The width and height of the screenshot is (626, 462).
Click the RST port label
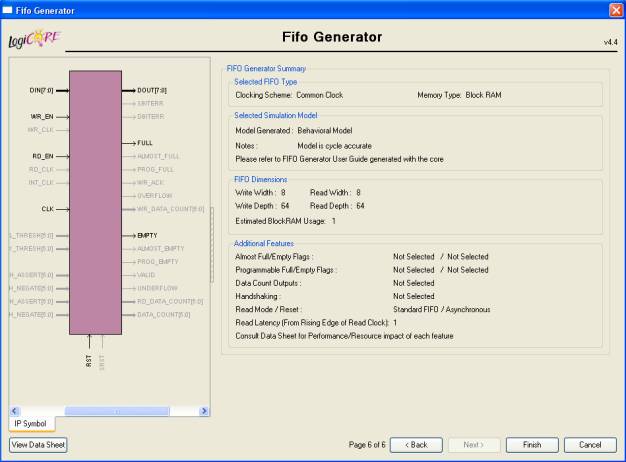tap(89, 361)
